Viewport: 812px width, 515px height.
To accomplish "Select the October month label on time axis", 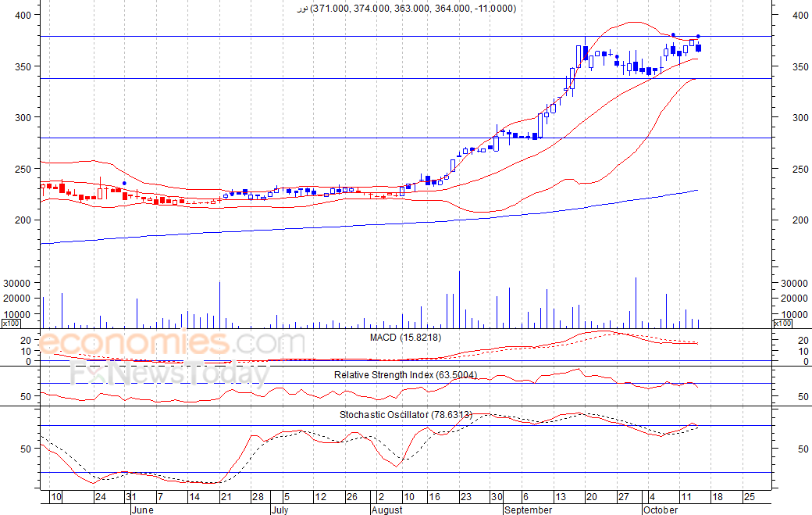I will coord(661,510).
